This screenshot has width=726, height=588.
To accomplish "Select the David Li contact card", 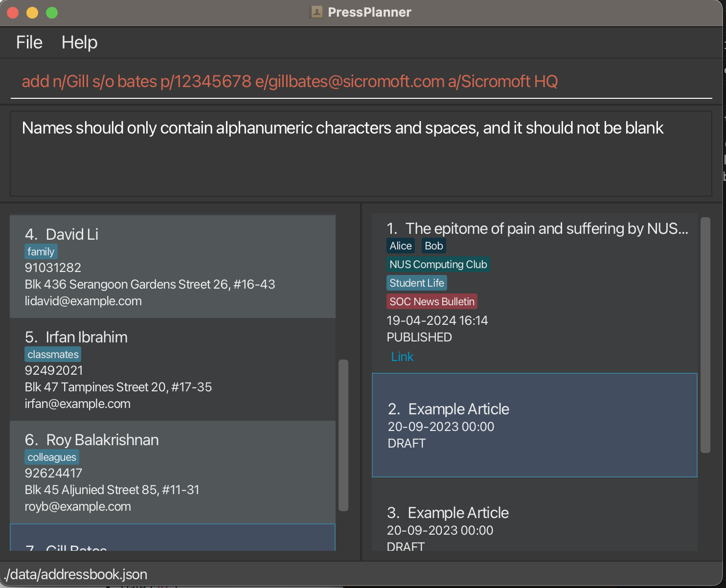I will click(x=172, y=267).
